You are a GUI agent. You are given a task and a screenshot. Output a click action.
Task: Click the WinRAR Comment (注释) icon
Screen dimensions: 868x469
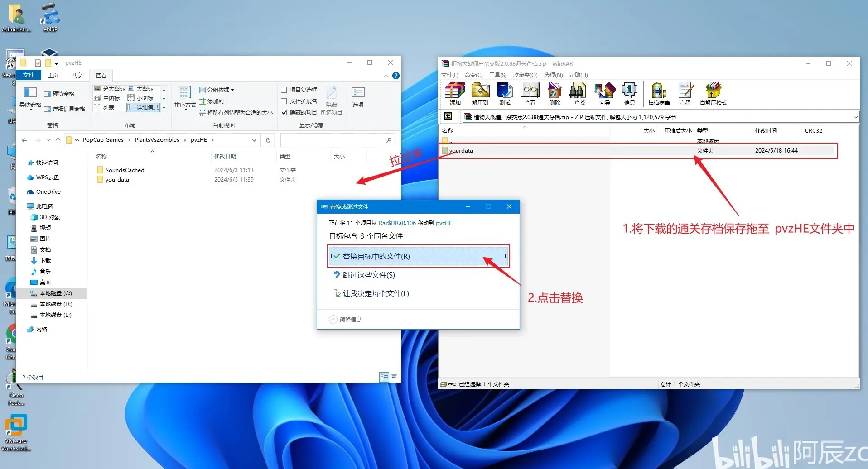point(685,94)
